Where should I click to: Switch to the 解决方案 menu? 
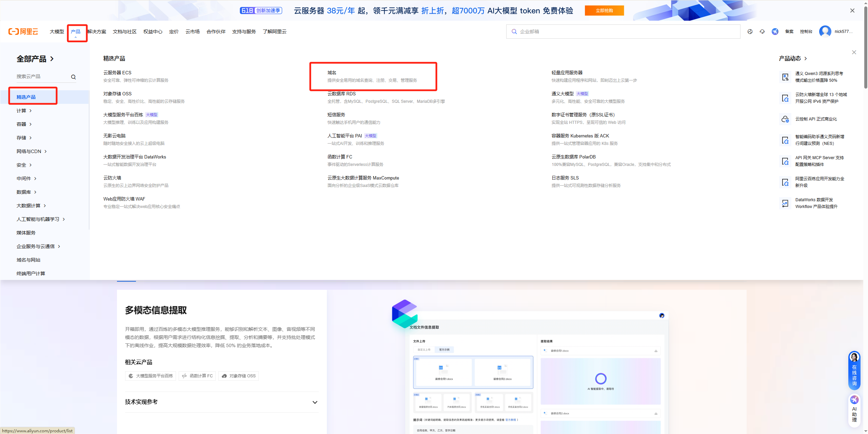(96, 31)
